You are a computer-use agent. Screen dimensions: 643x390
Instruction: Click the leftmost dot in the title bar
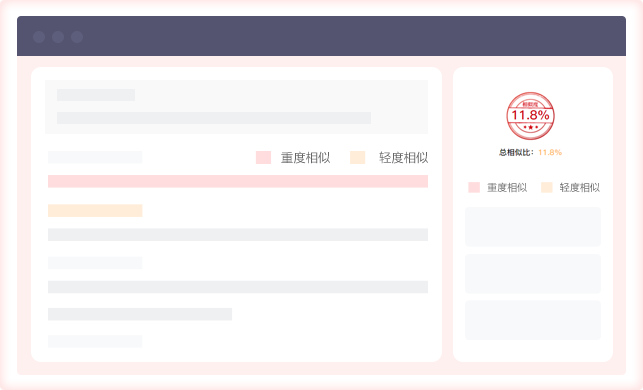pos(39,37)
